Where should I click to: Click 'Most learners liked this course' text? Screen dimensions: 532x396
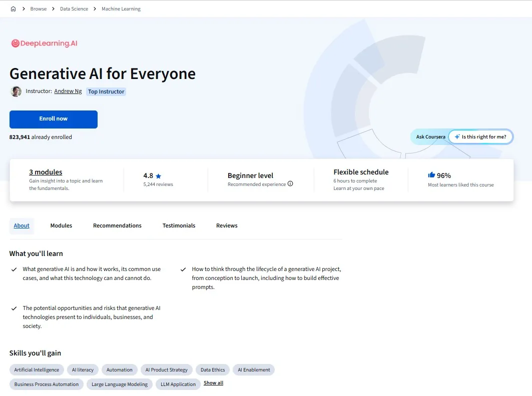tap(461, 185)
